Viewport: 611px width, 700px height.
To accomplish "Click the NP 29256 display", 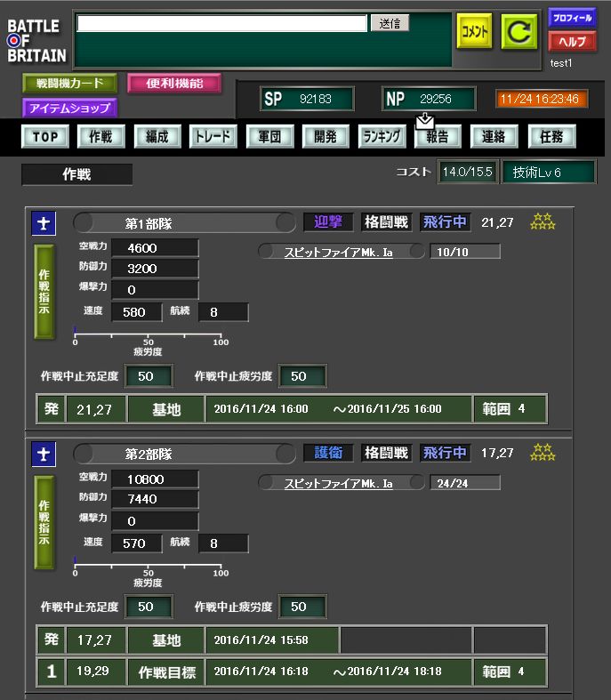I will 429,99.
